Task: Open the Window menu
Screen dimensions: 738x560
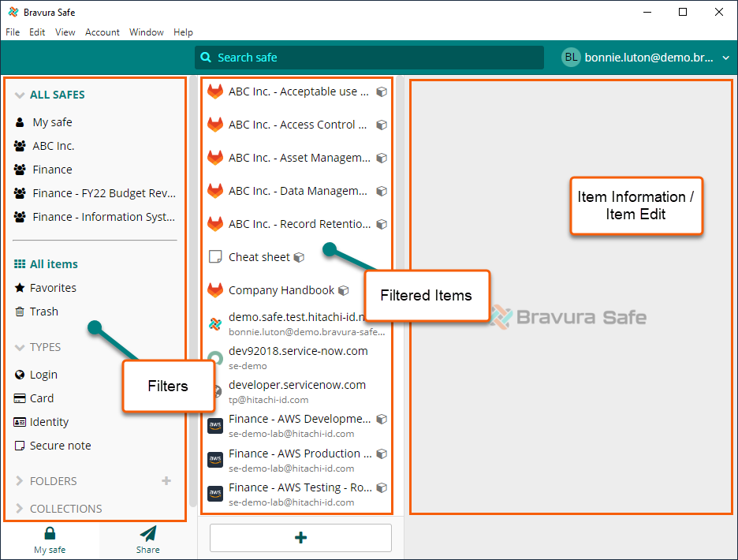Action: click(x=147, y=32)
